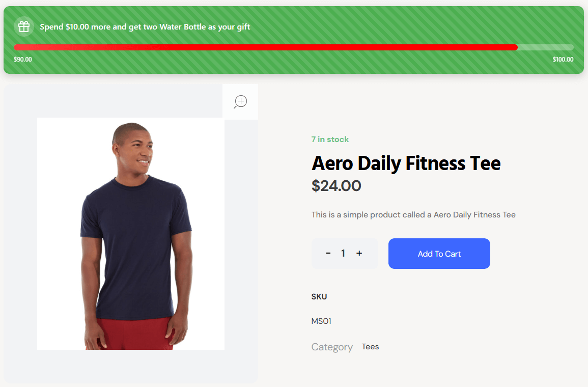Click the quantity field showing 1
The image size is (588, 387).
point(344,253)
